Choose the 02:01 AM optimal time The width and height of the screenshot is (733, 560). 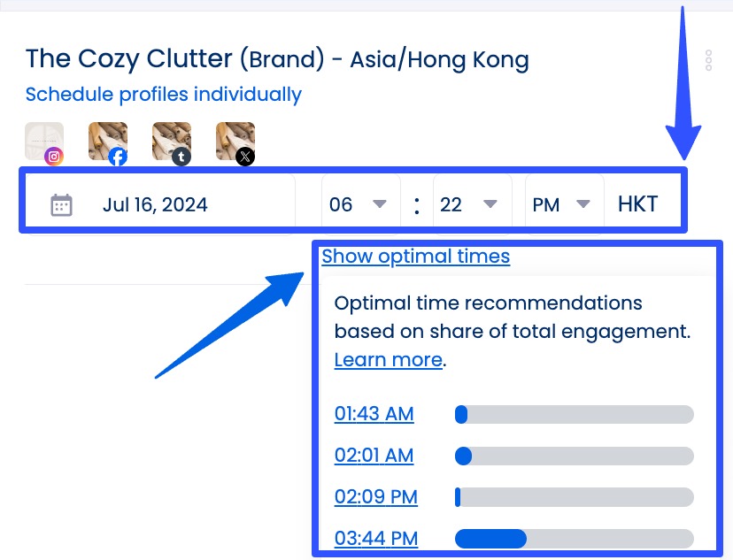(374, 456)
